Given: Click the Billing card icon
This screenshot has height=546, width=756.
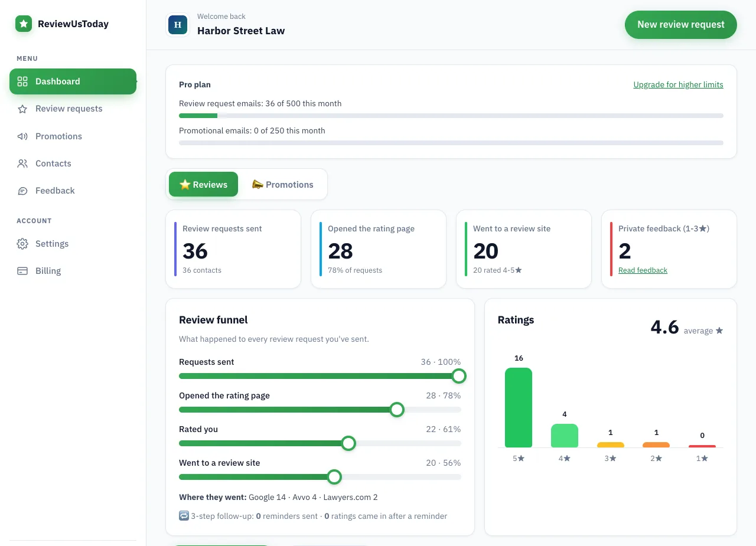Looking at the screenshot, I should pos(22,271).
